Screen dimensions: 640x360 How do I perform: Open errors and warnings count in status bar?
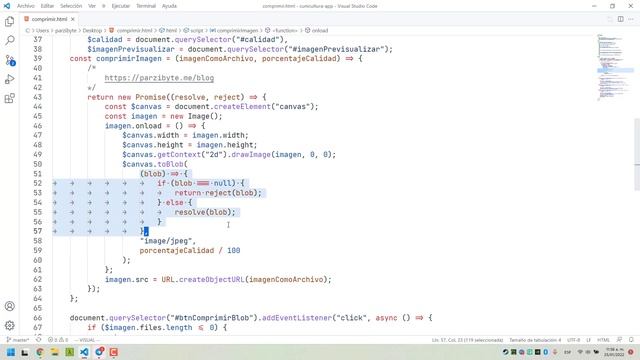pyautogui.click(x=58, y=340)
